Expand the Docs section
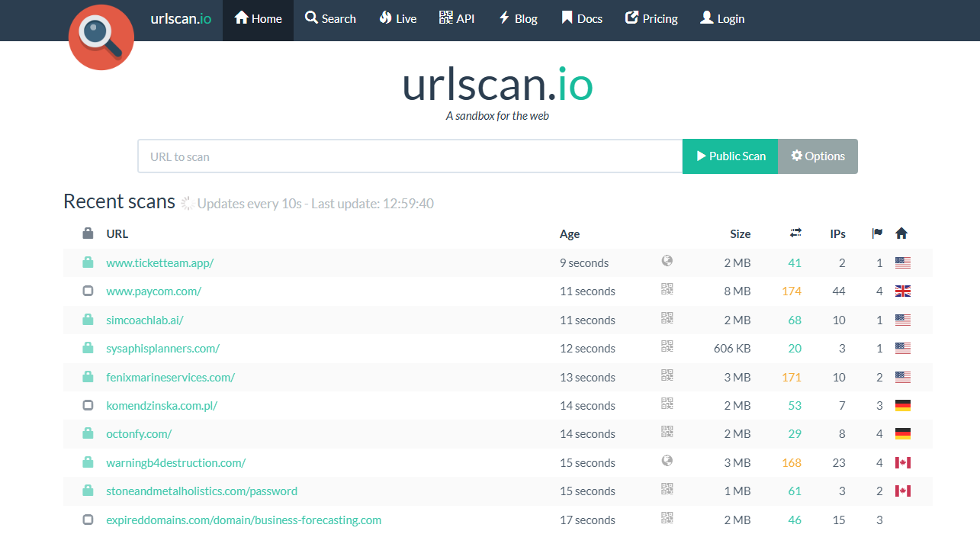The image size is (980, 560). coord(581,18)
